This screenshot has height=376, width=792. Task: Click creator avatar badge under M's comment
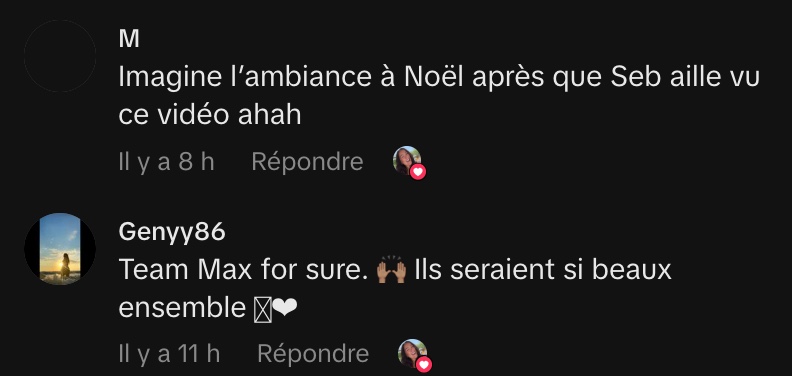[407, 160]
